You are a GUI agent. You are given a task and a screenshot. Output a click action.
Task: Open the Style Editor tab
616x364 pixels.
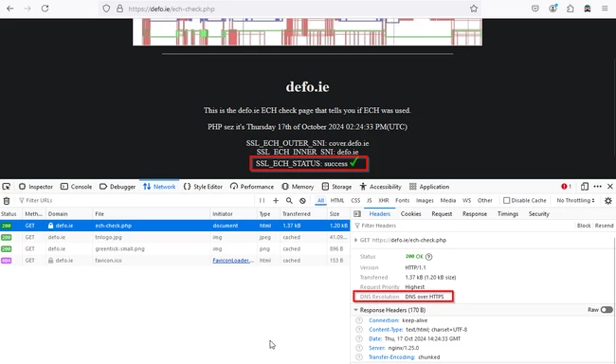coord(203,187)
